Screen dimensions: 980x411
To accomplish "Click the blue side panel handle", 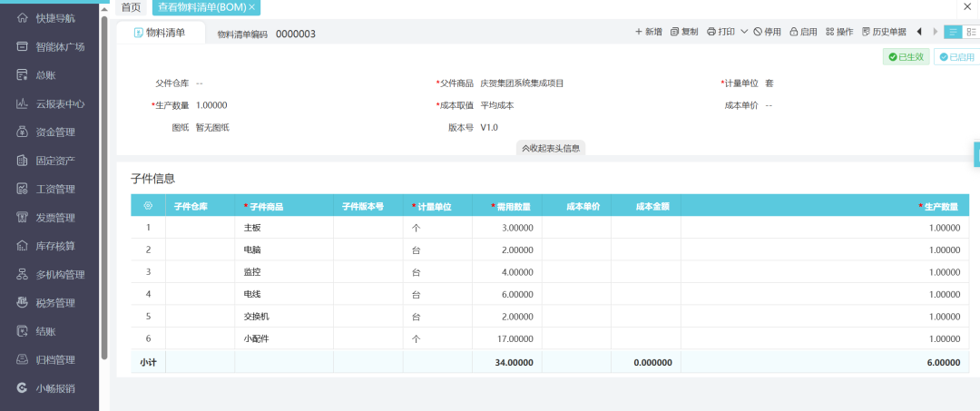I will 977,154.
